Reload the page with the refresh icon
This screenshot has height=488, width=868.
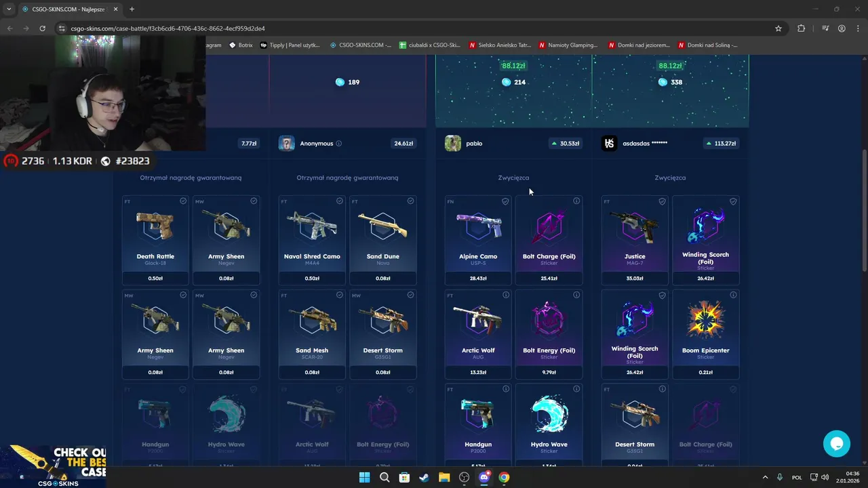[x=42, y=28]
